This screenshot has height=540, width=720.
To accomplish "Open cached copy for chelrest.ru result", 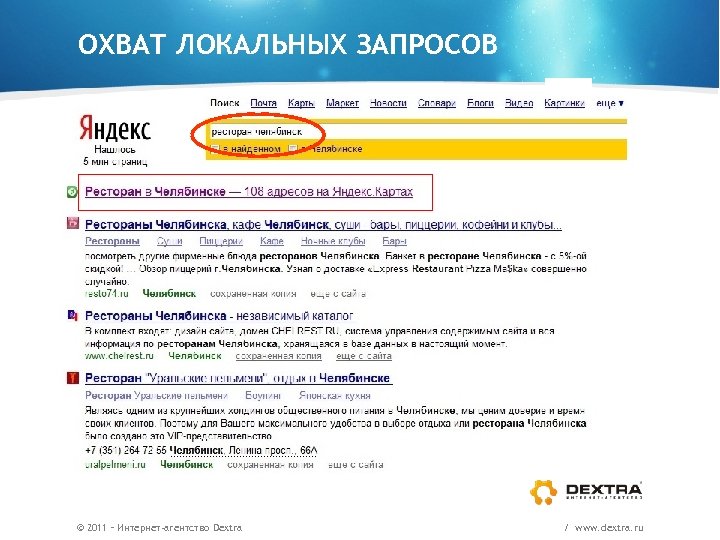I will (278, 356).
